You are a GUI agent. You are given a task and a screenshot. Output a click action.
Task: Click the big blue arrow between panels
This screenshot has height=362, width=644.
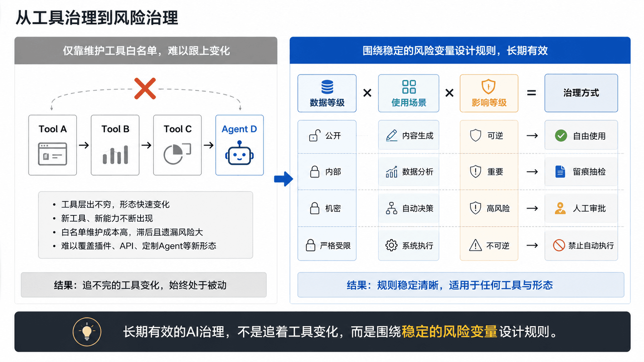[x=283, y=179]
